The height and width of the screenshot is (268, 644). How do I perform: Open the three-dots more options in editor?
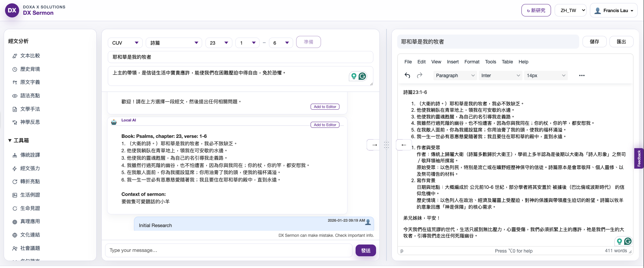[x=582, y=75]
